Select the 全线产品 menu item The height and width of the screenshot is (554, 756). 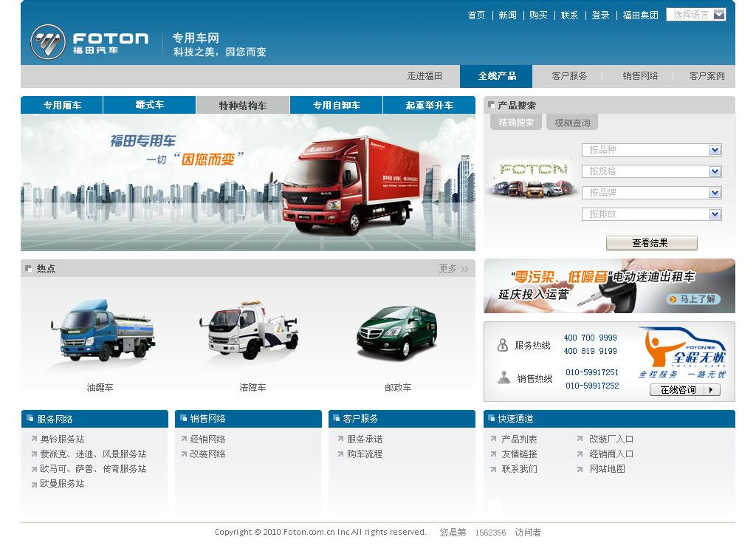(496, 76)
